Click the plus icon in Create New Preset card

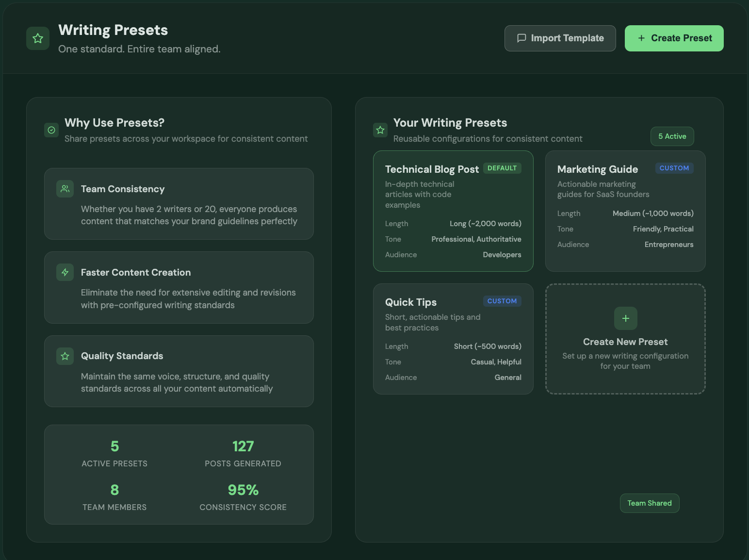pos(625,318)
